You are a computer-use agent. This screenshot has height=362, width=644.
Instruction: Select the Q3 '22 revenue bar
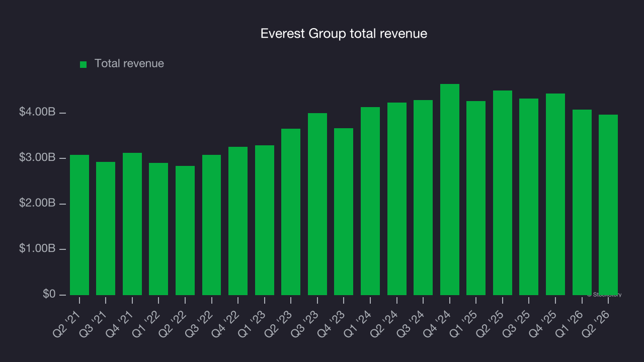click(x=212, y=225)
